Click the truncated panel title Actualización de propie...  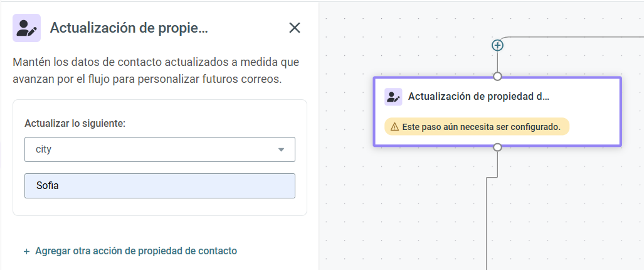pyautogui.click(x=129, y=28)
